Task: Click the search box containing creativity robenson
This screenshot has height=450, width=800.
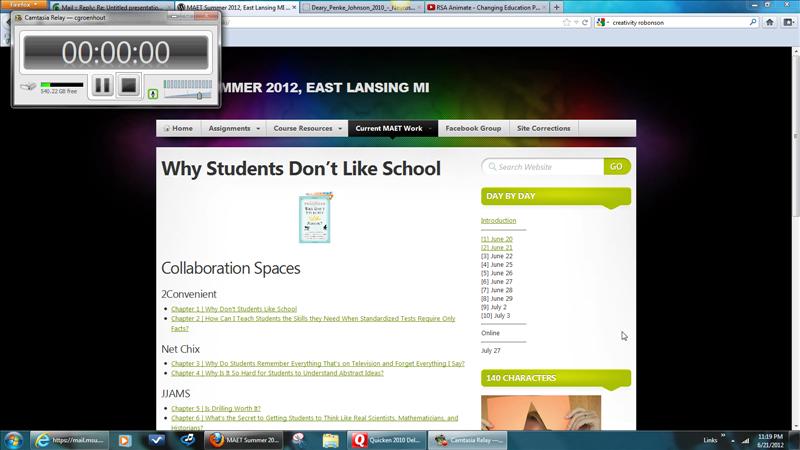Action: coord(679,22)
